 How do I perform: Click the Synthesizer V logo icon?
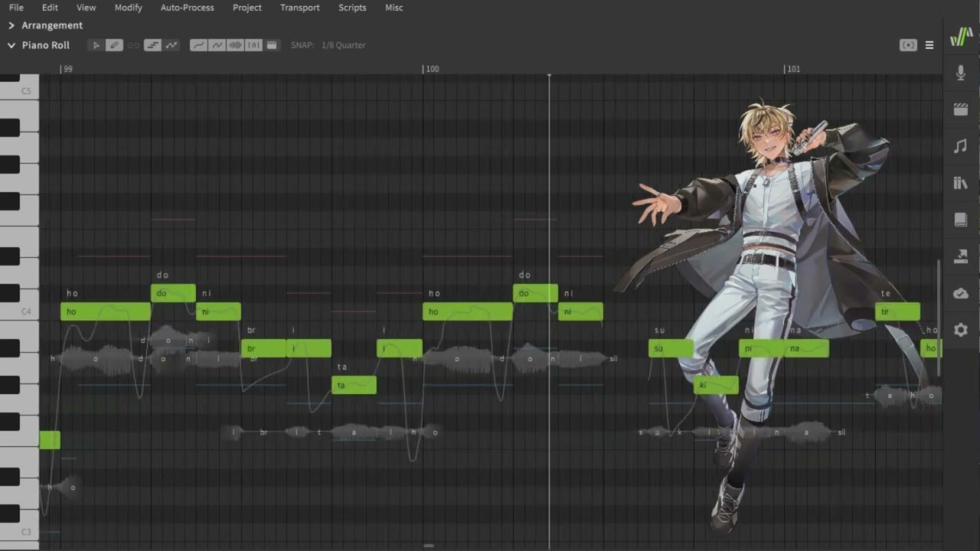961,37
